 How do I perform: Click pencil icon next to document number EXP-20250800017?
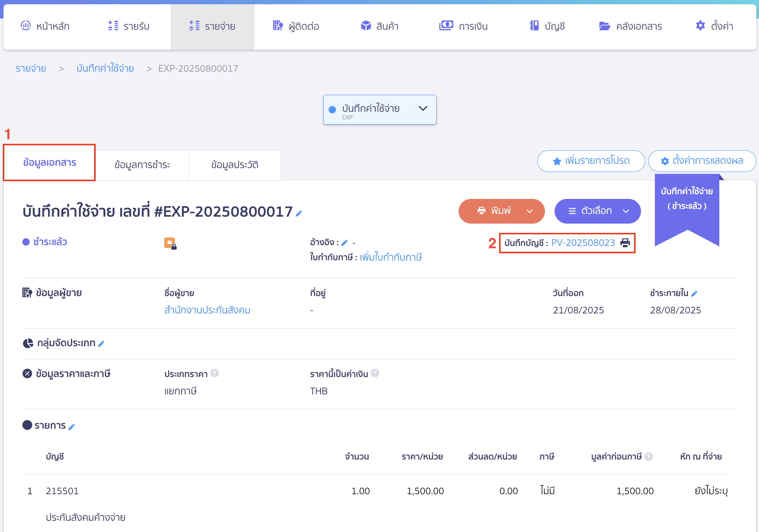click(299, 213)
